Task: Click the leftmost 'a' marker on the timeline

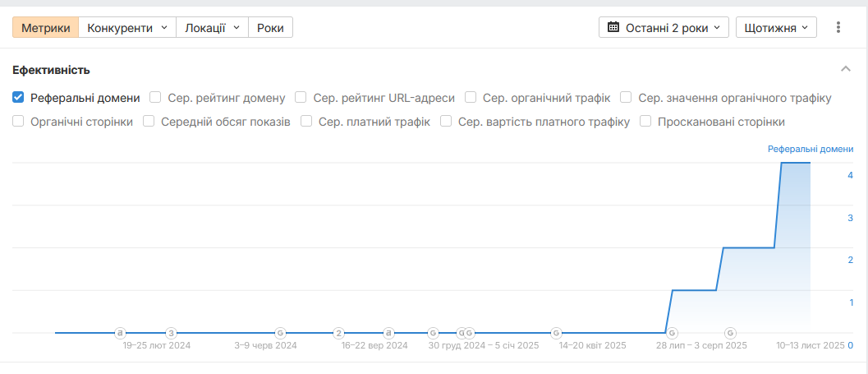Action: [x=120, y=333]
